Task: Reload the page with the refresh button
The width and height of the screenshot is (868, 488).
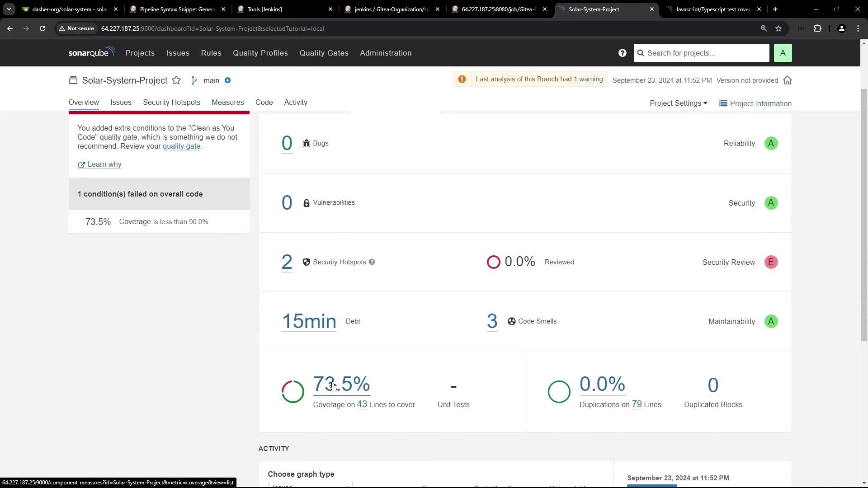Action: (42, 28)
